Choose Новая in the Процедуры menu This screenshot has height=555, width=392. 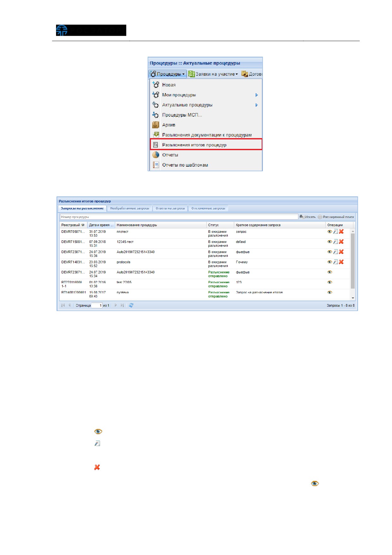206,85
